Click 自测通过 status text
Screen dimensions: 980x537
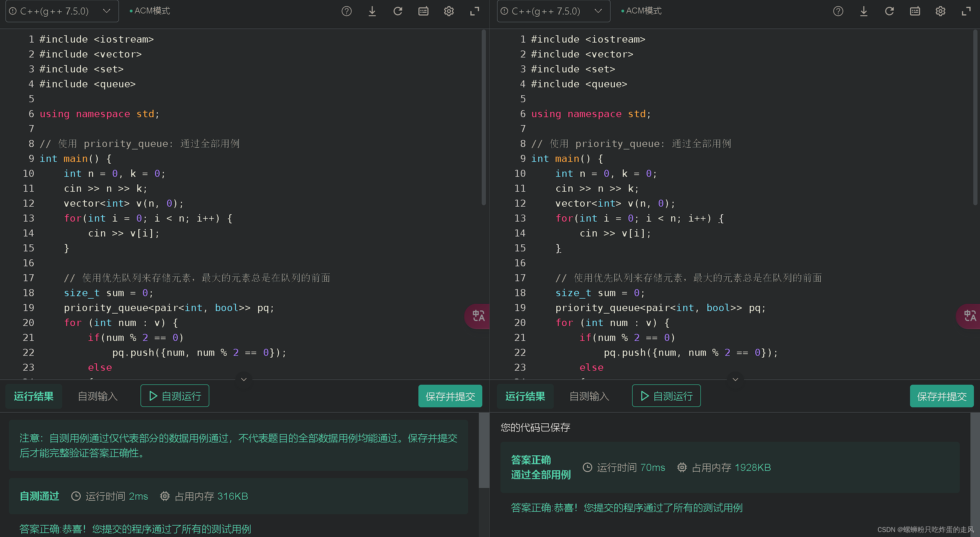[x=39, y=496]
